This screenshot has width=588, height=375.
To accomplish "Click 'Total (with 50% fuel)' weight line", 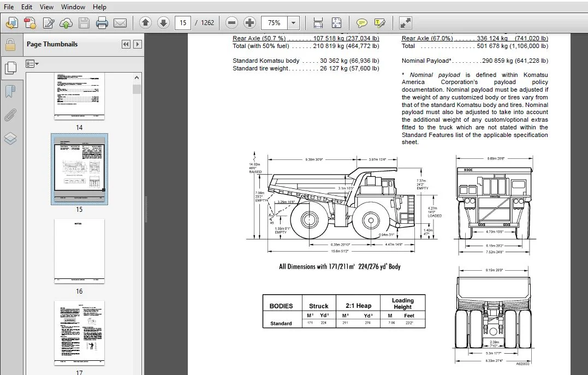I will click(306, 46).
